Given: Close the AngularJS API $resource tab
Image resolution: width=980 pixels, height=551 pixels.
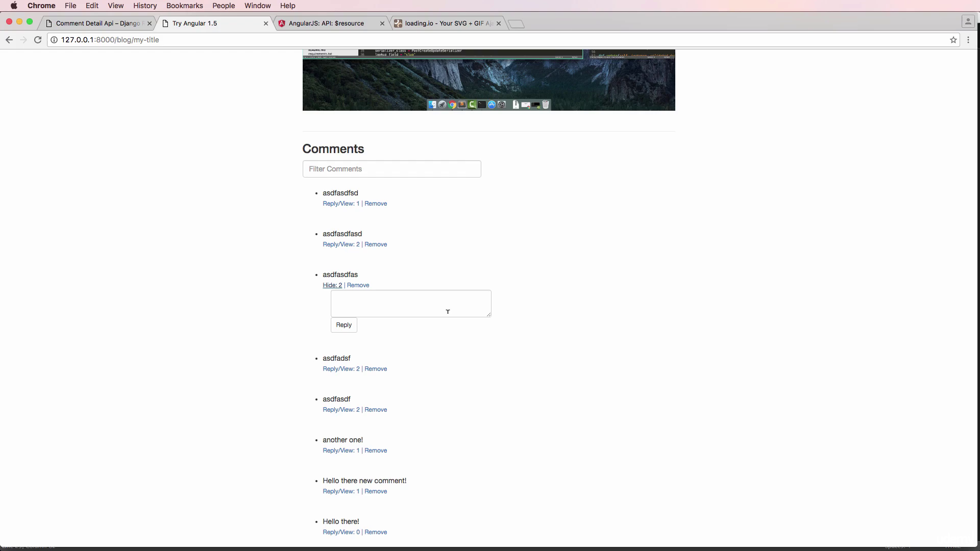Looking at the screenshot, I should [382, 23].
